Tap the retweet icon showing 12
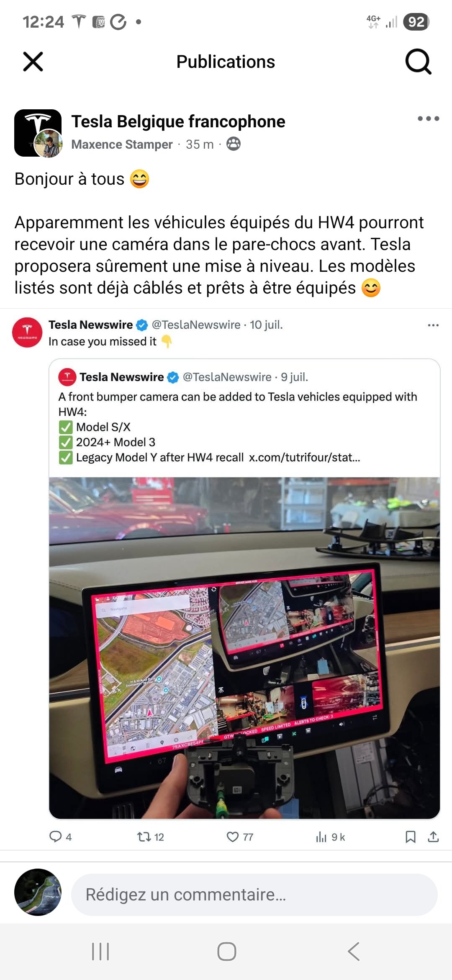452x980 pixels. [x=150, y=837]
